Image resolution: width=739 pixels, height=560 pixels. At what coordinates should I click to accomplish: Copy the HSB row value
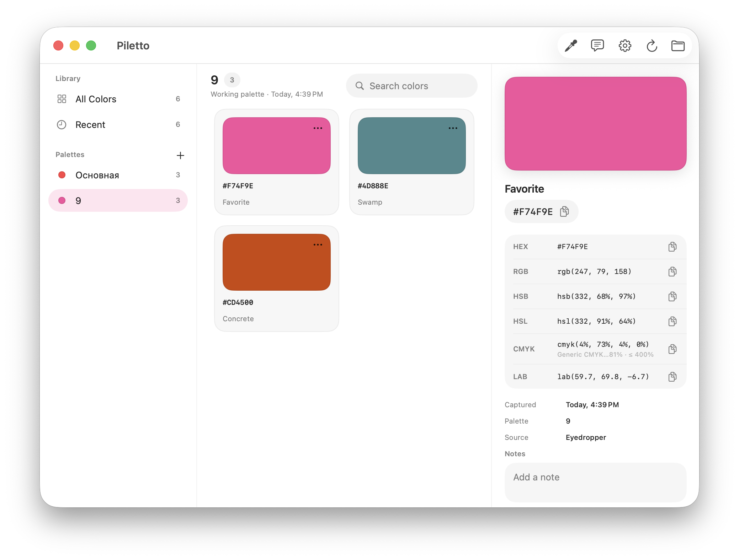coord(672,296)
